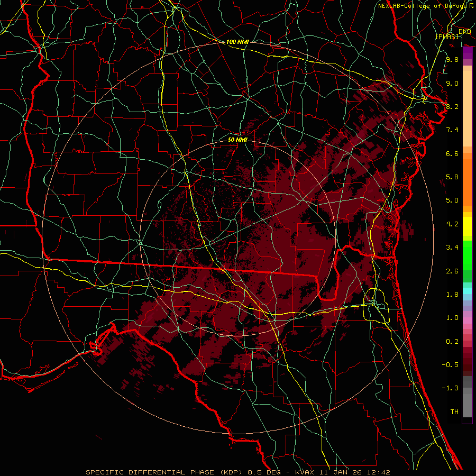Pick the pale peach band in the color scale
This screenshot has height=476, width=476.
pyautogui.click(x=467, y=108)
